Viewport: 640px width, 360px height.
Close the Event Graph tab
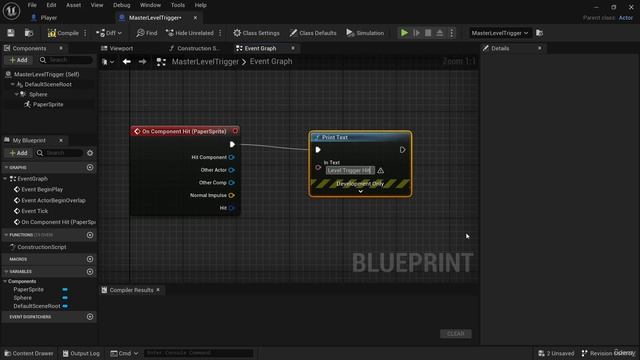[293, 48]
